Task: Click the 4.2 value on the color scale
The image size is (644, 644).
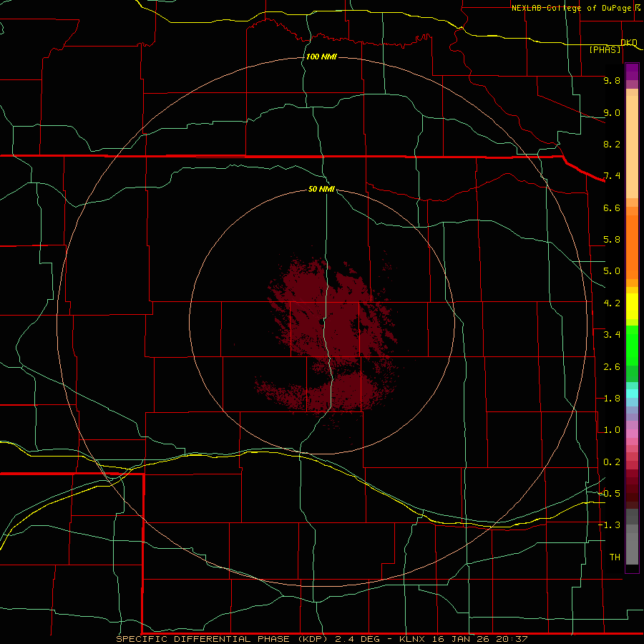Action: tap(612, 303)
